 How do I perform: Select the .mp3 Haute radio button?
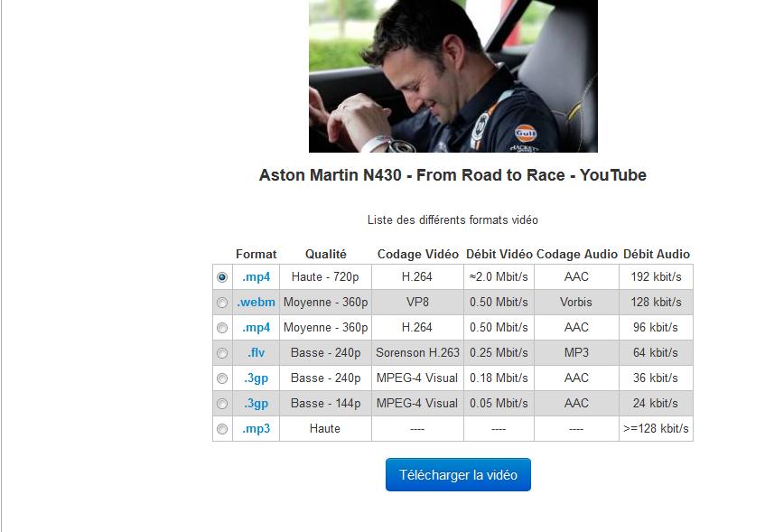click(222, 429)
